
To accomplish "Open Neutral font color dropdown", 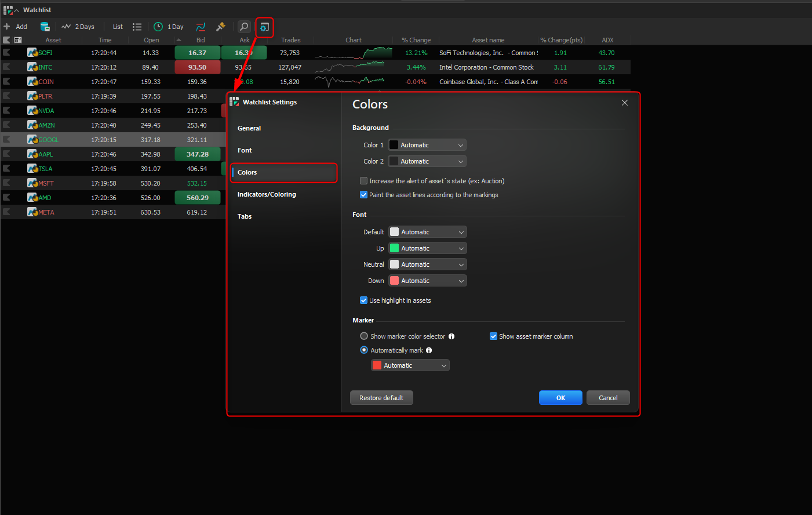I will coord(428,264).
